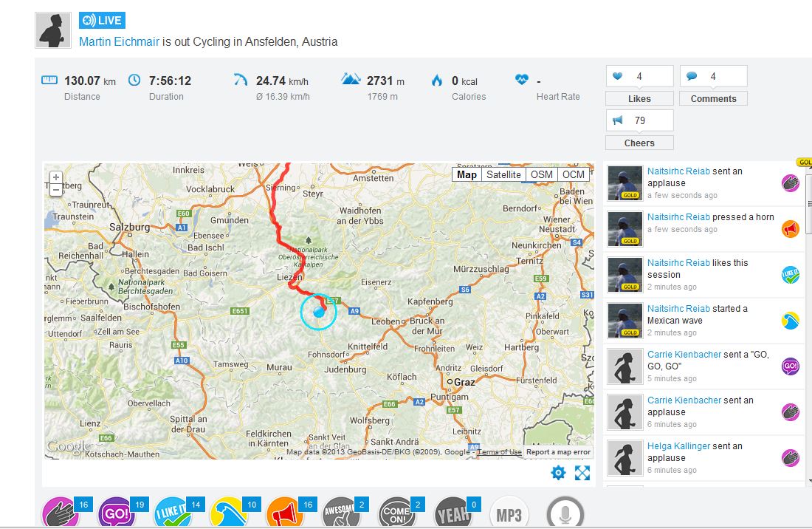Send an I Like It cheer
The width and height of the screenshot is (812, 529).
[x=173, y=513]
